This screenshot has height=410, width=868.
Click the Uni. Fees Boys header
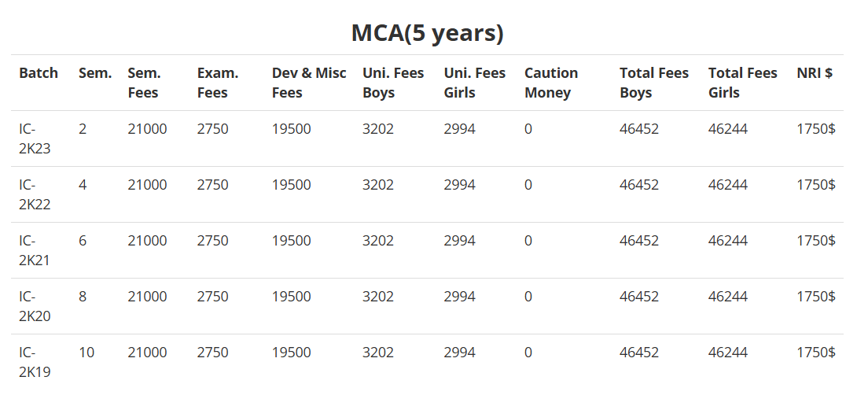click(x=393, y=83)
